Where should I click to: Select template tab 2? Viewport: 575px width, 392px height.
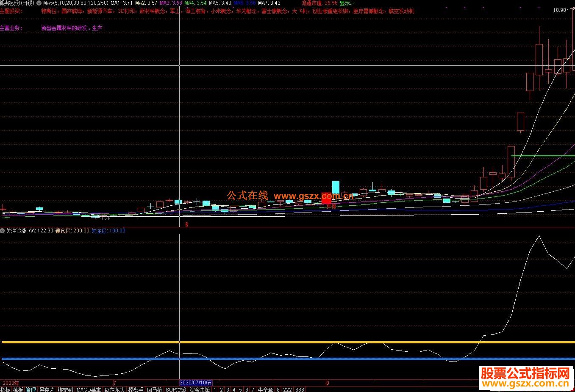pos(221,389)
